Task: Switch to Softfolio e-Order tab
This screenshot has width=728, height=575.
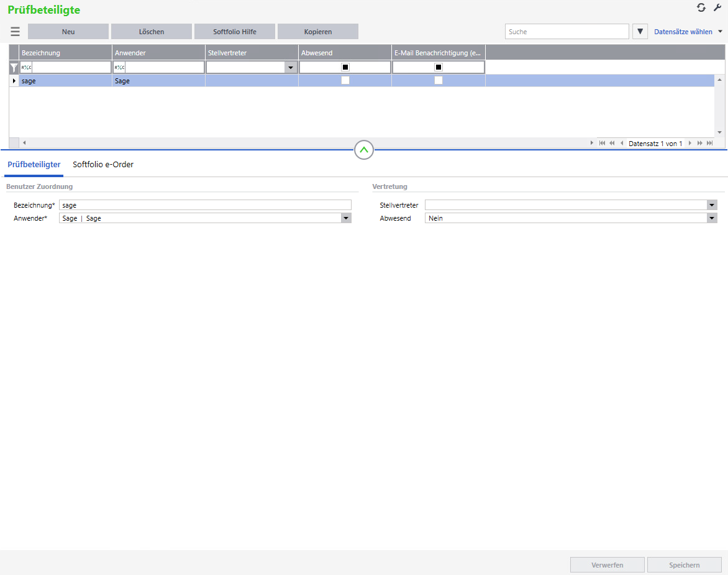Action: [x=103, y=165]
